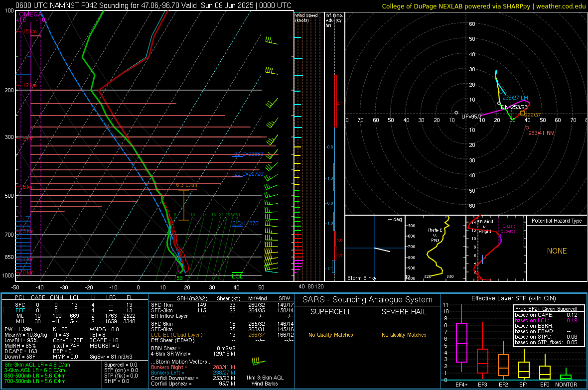Click the Prob EF2+ Given Supercell heading
This screenshot has height=390, width=588.
pyautogui.click(x=546, y=309)
